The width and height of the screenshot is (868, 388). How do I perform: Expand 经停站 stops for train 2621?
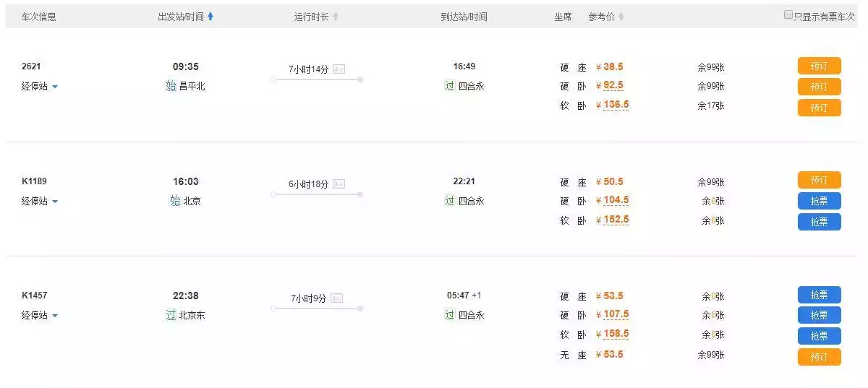[x=40, y=87]
